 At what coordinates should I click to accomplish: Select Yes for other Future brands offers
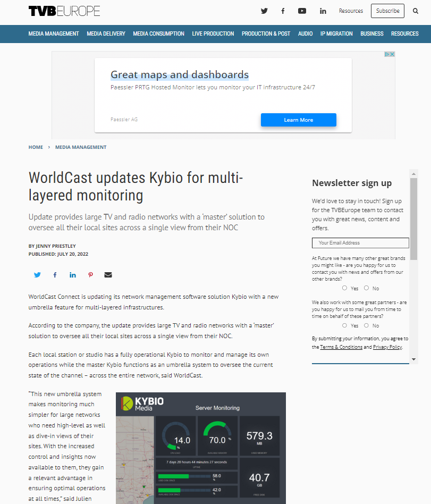344,288
